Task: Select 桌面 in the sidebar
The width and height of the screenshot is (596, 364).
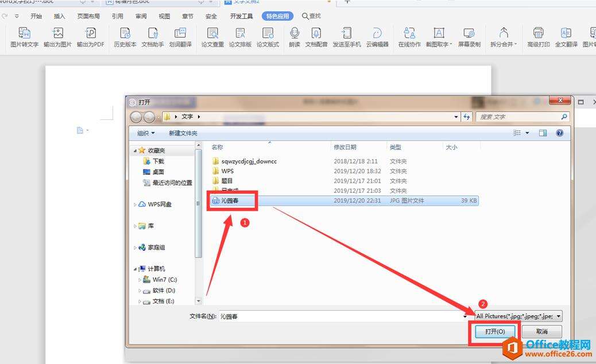Action: tap(153, 172)
